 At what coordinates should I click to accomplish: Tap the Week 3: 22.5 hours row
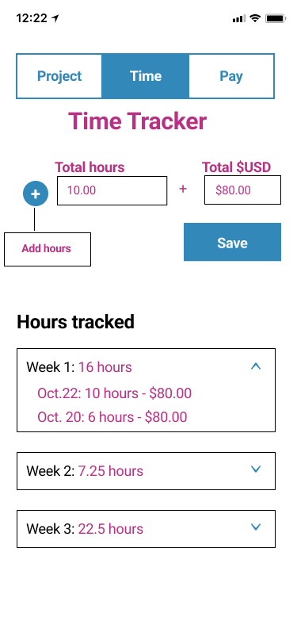[x=146, y=529]
